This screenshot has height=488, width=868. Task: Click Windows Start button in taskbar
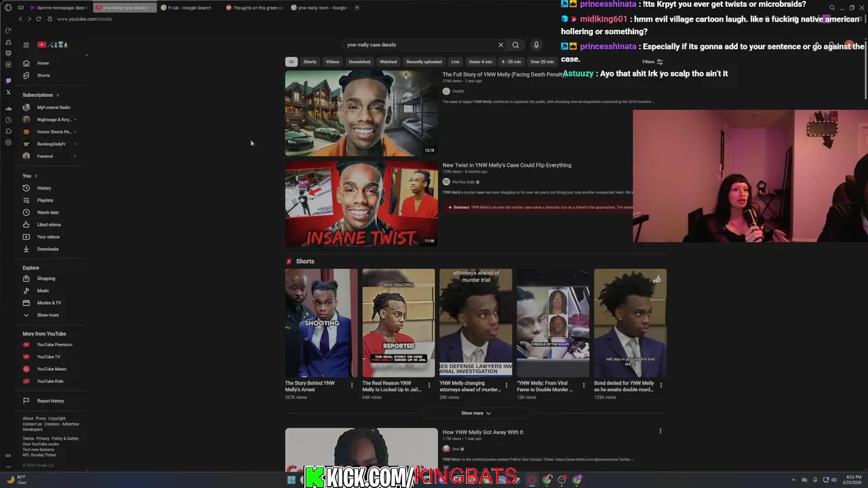point(292,479)
